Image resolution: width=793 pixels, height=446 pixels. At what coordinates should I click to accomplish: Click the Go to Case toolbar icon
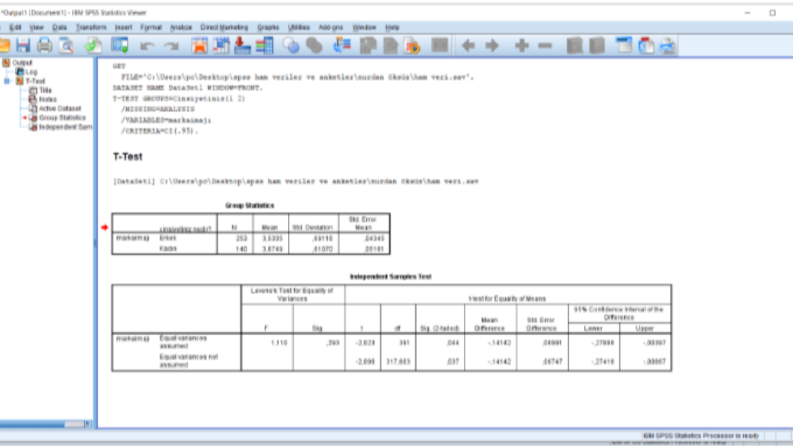click(x=221, y=46)
